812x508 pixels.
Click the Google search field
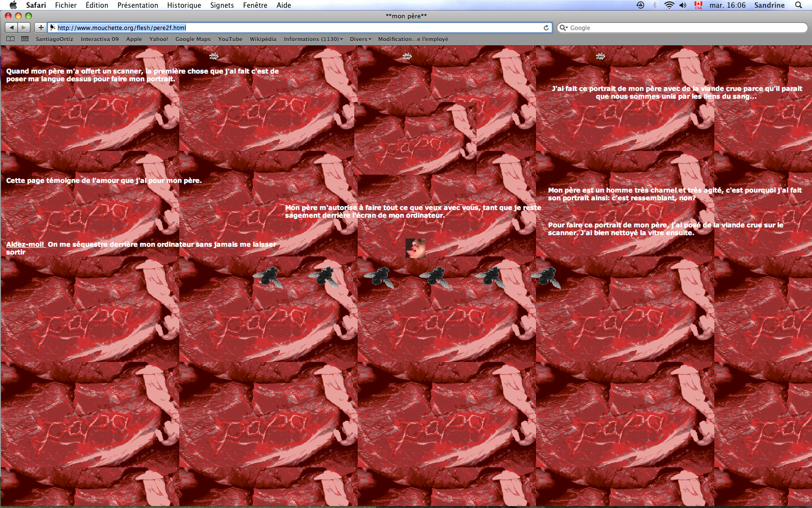tap(682, 28)
